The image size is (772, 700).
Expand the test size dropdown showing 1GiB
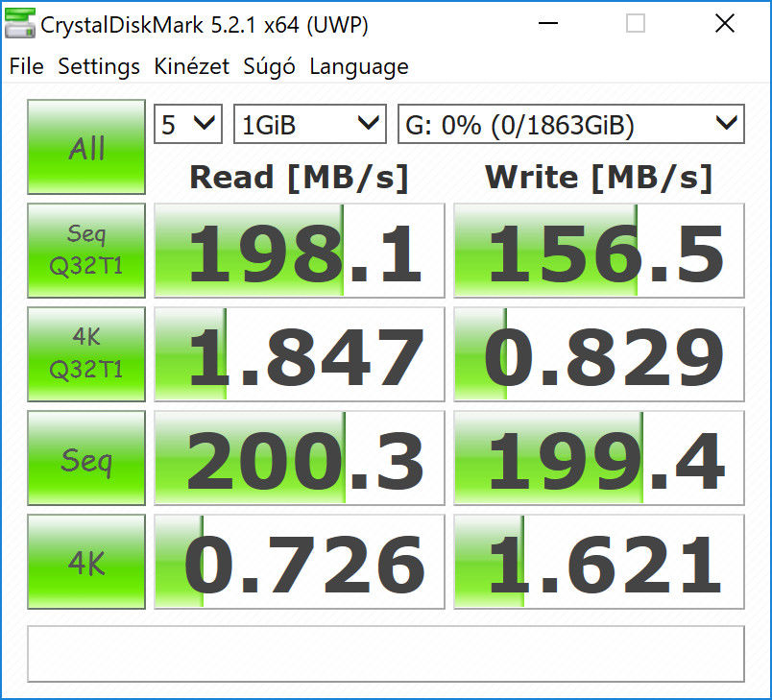click(310, 124)
